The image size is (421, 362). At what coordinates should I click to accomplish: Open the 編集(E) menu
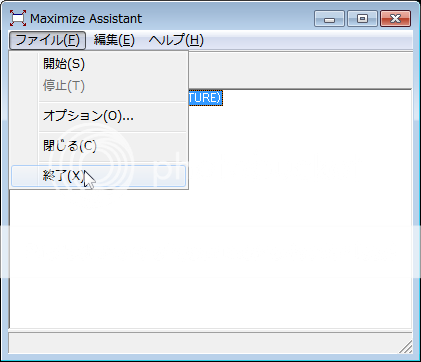pyautogui.click(x=114, y=40)
